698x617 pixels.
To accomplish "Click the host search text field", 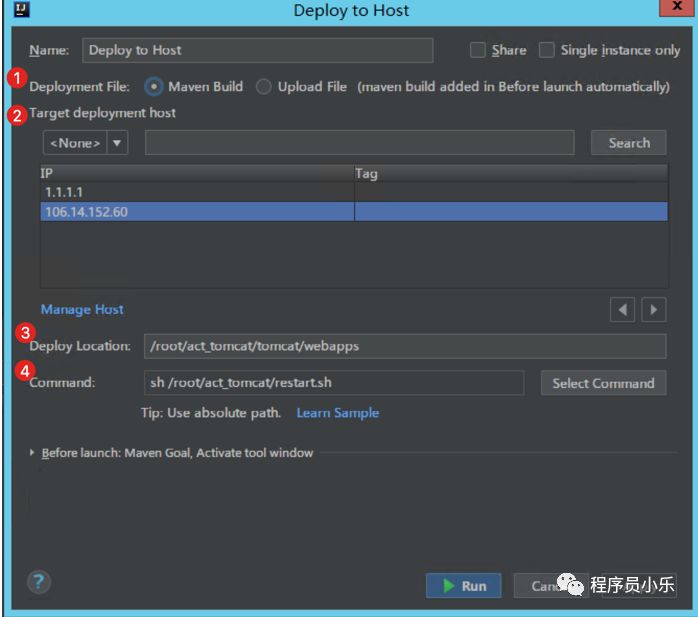I will tap(360, 143).
